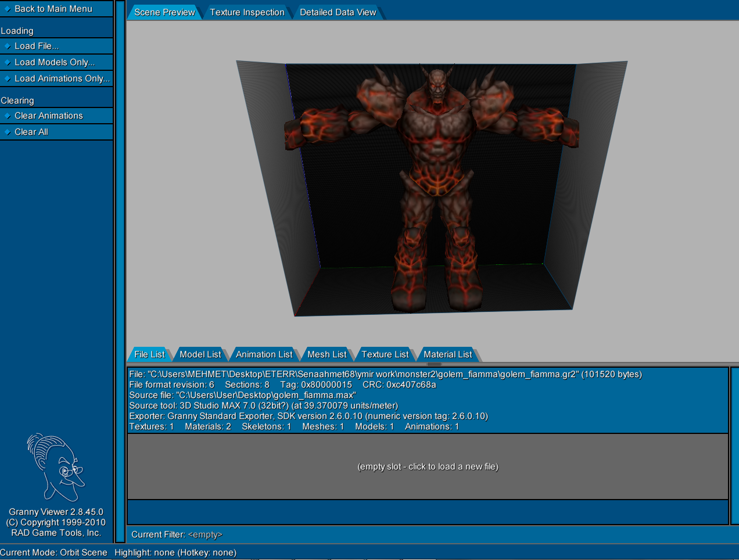Screen dimensions: 739x560
Task: Select the golem_fiamma.gr2 file entry
Action: coord(428,400)
